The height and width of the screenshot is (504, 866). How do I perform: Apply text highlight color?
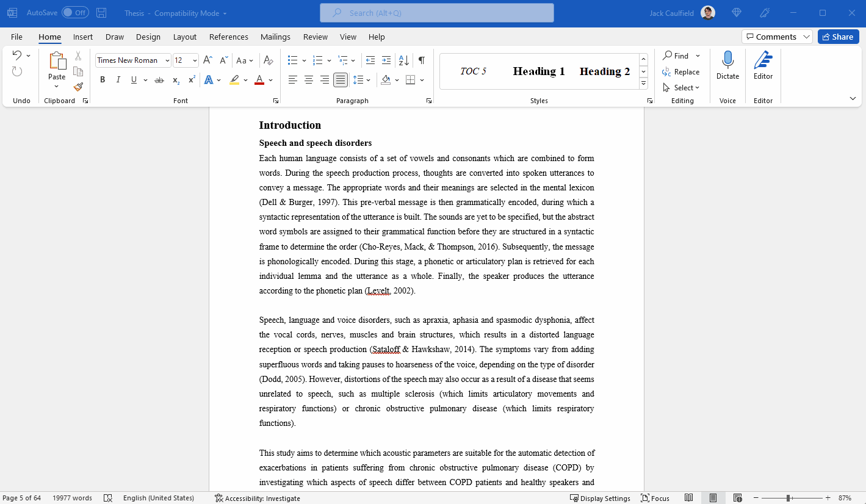pyautogui.click(x=234, y=79)
